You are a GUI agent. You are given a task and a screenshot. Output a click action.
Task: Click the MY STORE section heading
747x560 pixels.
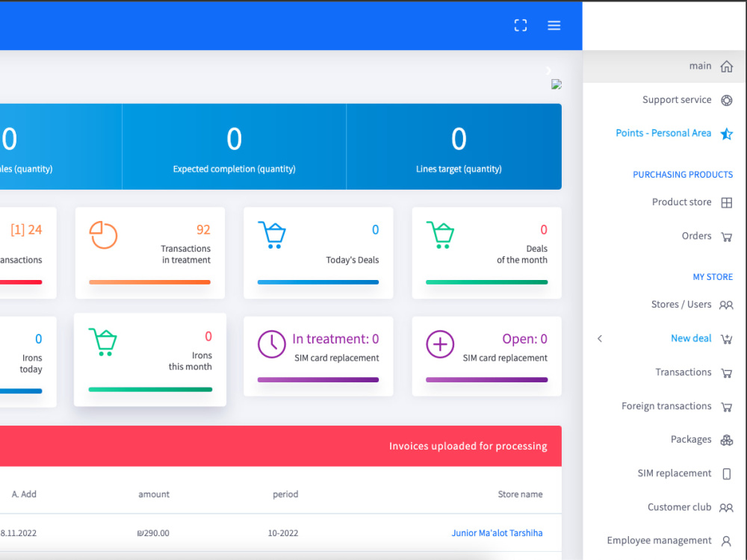pyautogui.click(x=713, y=277)
